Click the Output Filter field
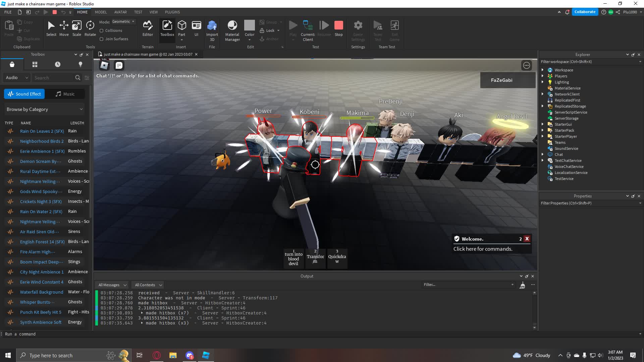Image resolution: width=644 pixels, height=362 pixels. click(468, 285)
